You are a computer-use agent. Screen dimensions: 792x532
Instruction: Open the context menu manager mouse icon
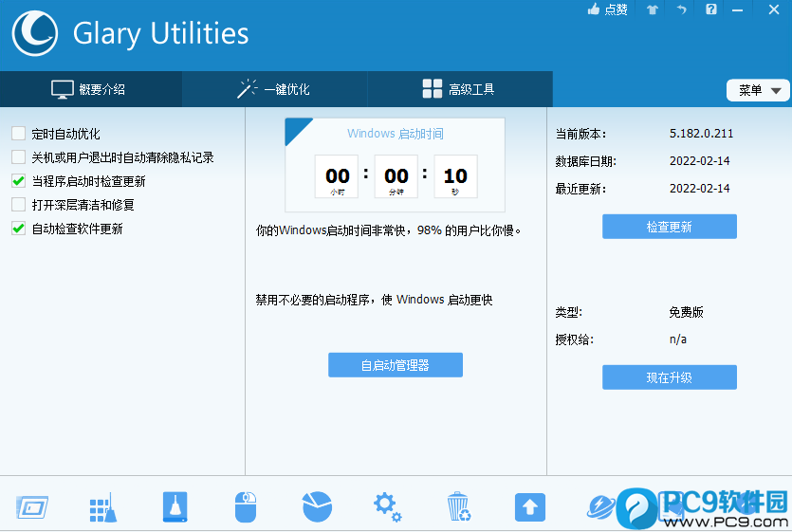(246, 506)
